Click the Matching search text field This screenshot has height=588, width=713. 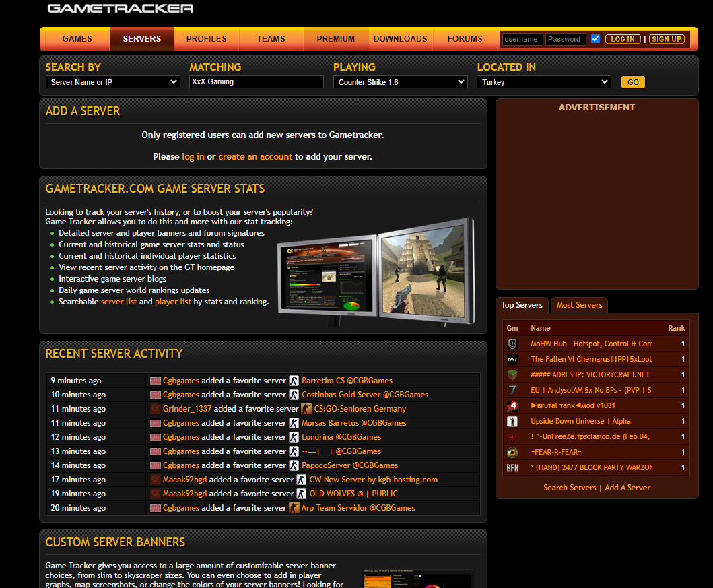[257, 82]
